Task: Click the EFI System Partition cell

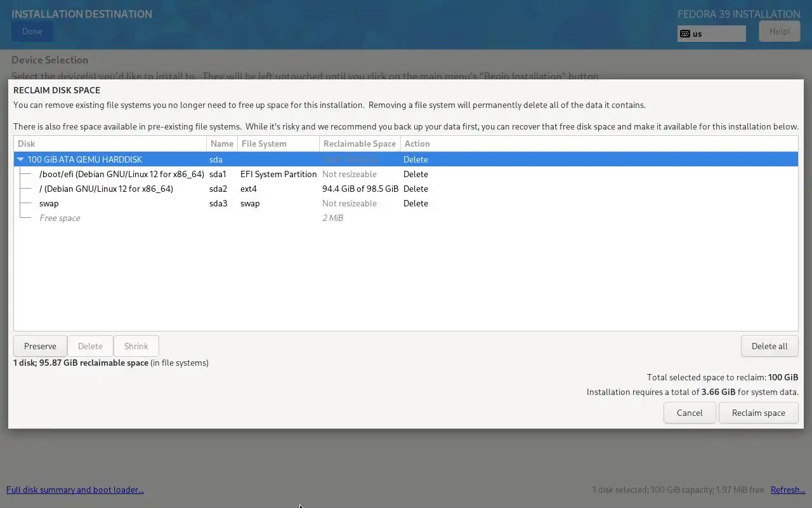Action: (x=278, y=174)
